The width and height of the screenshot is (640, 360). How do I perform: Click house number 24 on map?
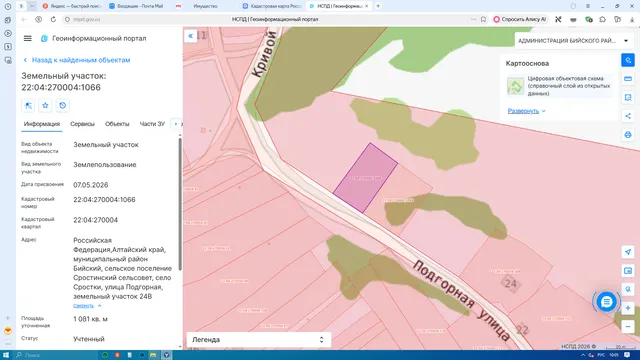point(510,284)
